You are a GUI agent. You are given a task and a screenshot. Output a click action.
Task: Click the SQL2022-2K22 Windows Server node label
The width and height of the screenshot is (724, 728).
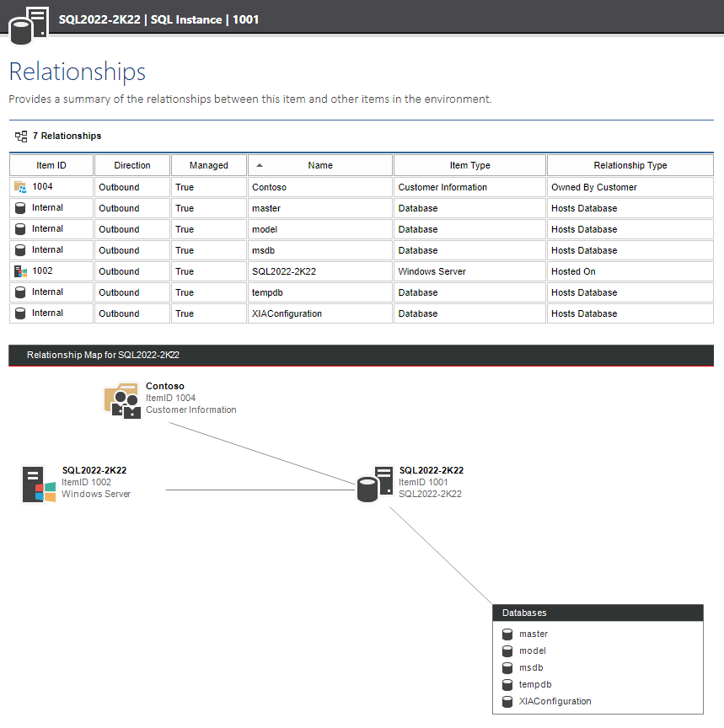point(94,470)
